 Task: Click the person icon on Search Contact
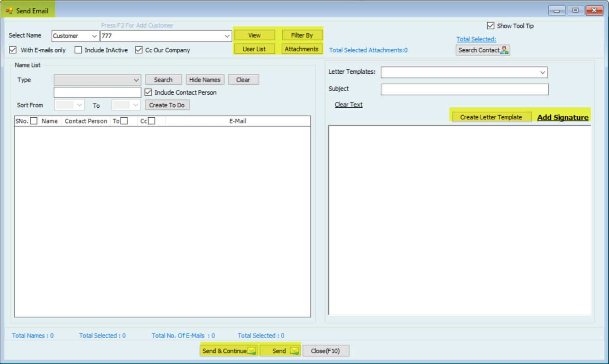pos(504,50)
